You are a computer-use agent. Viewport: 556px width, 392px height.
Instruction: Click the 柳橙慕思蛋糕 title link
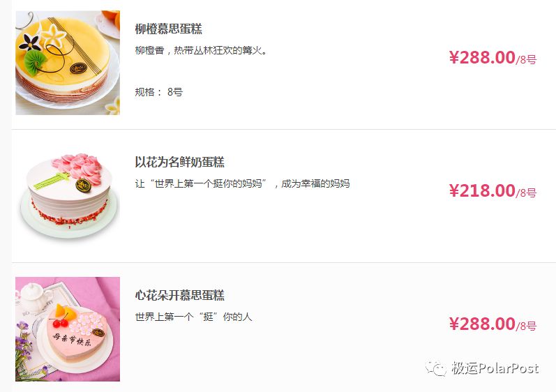[168, 29]
